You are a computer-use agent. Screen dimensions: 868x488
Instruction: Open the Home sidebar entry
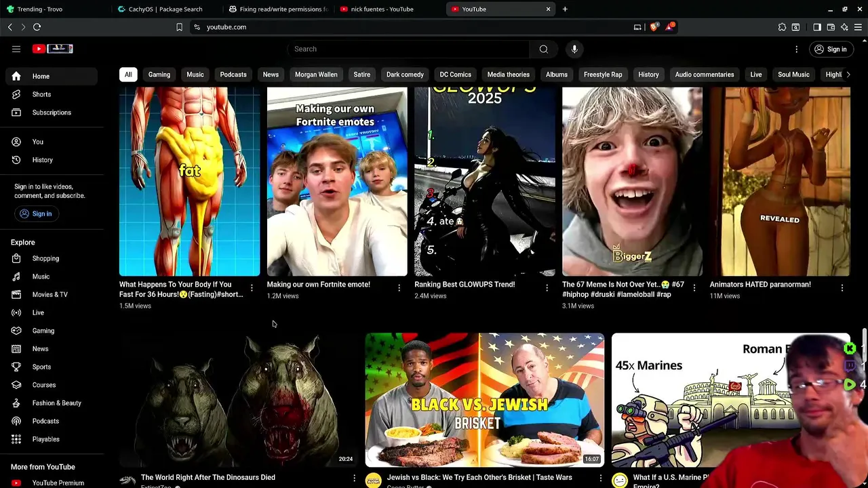point(52,76)
